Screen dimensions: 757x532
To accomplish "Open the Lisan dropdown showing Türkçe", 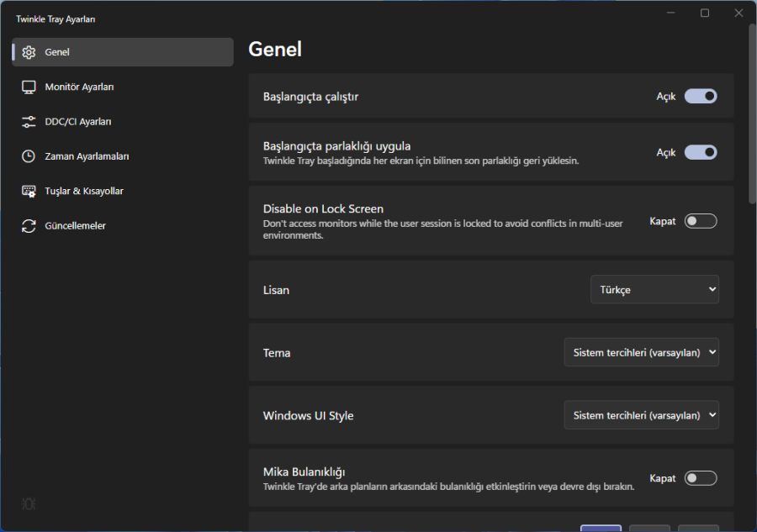I will pyautogui.click(x=654, y=290).
